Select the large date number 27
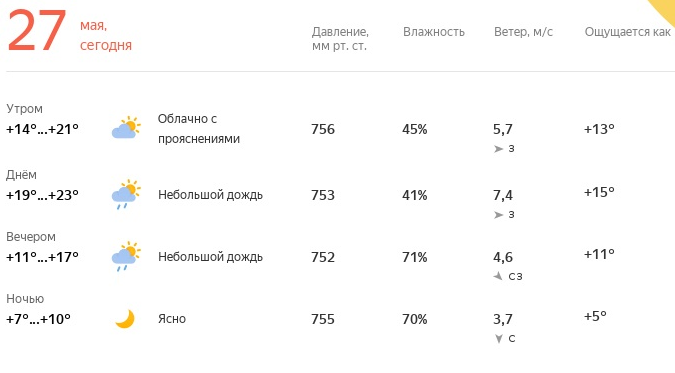The image size is (675, 373). (37, 31)
